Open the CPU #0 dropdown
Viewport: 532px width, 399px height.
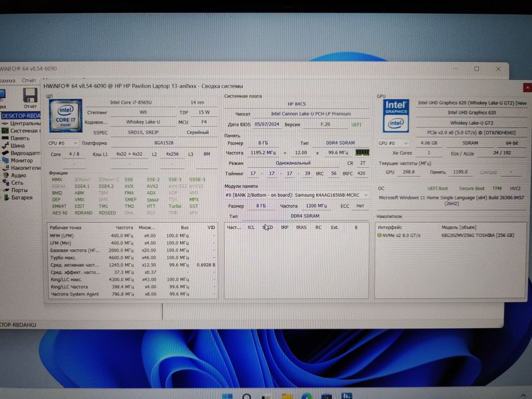63,143
